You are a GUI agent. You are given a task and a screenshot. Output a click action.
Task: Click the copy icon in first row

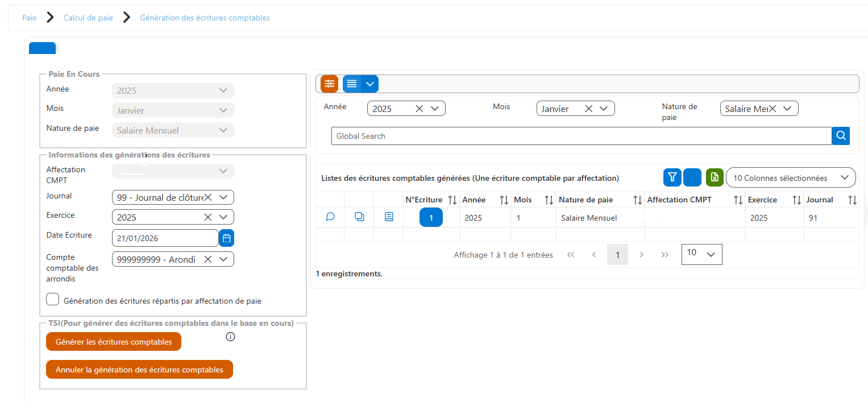pyautogui.click(x=359, y=217)
